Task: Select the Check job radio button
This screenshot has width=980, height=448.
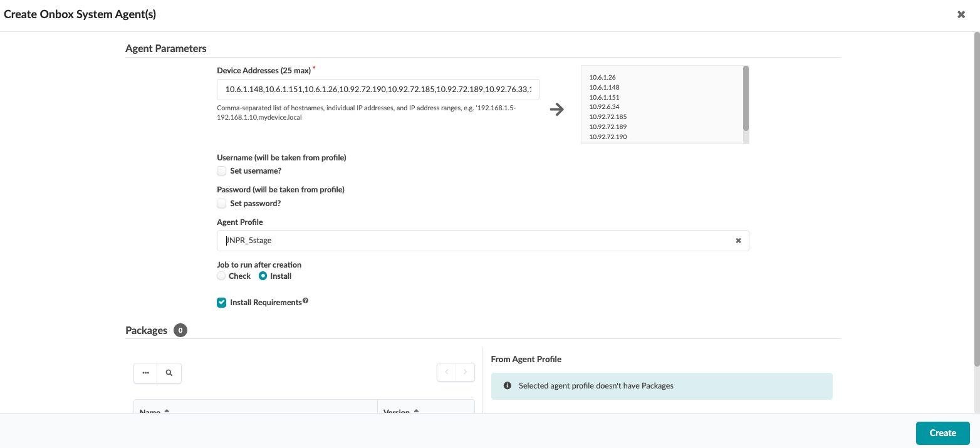Action: 221,276
